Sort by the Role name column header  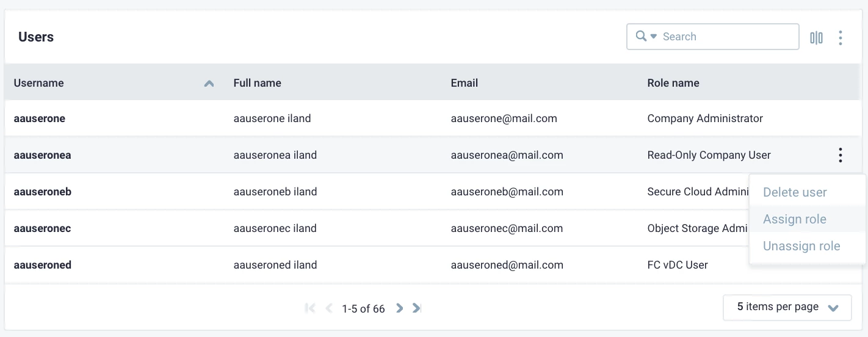(x=673, y=83)
